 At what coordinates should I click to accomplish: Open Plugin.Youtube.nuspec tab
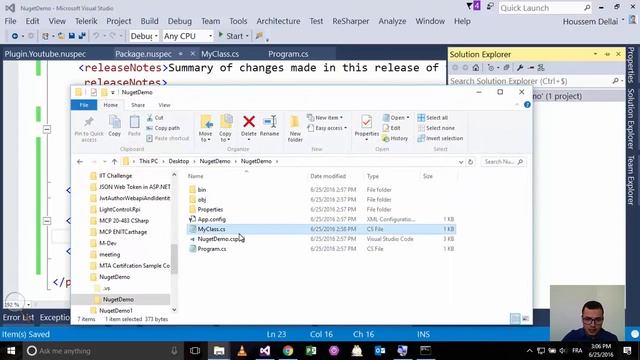click(45, 54)
